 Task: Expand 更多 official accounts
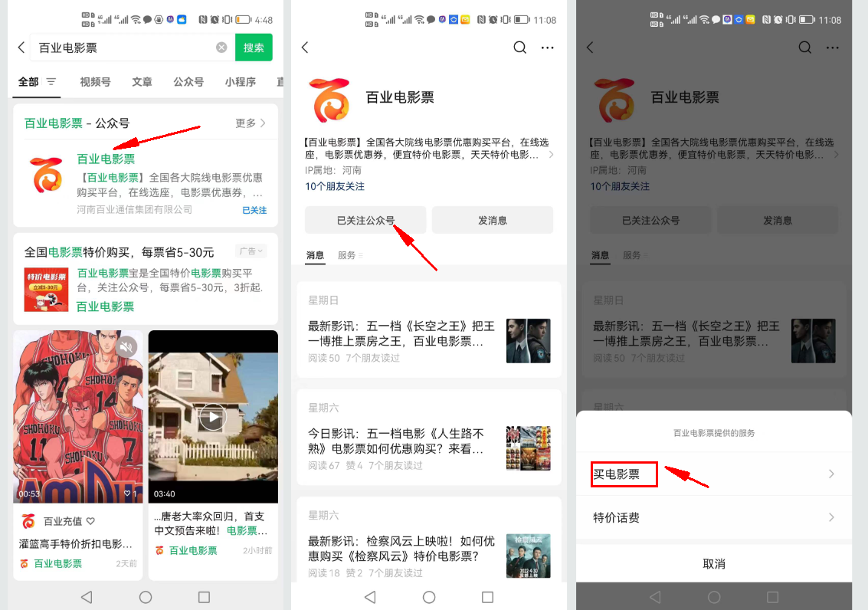(x=251, y=123)
